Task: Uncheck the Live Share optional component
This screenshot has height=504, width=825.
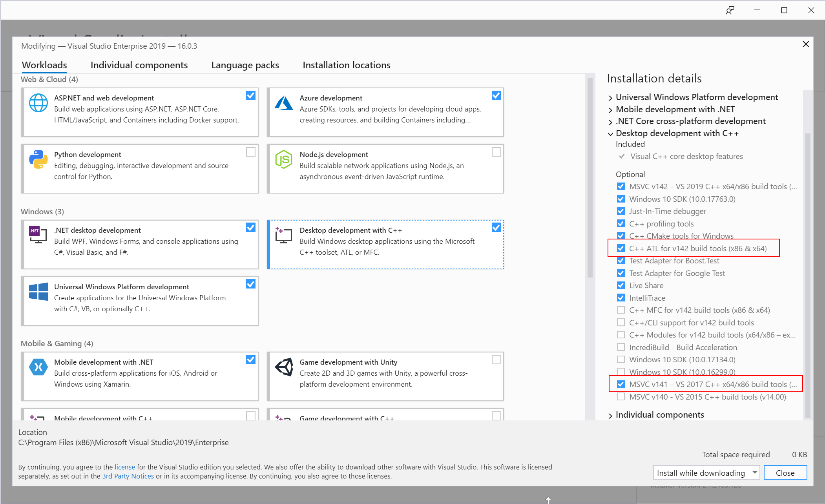Action: [621, 285]
